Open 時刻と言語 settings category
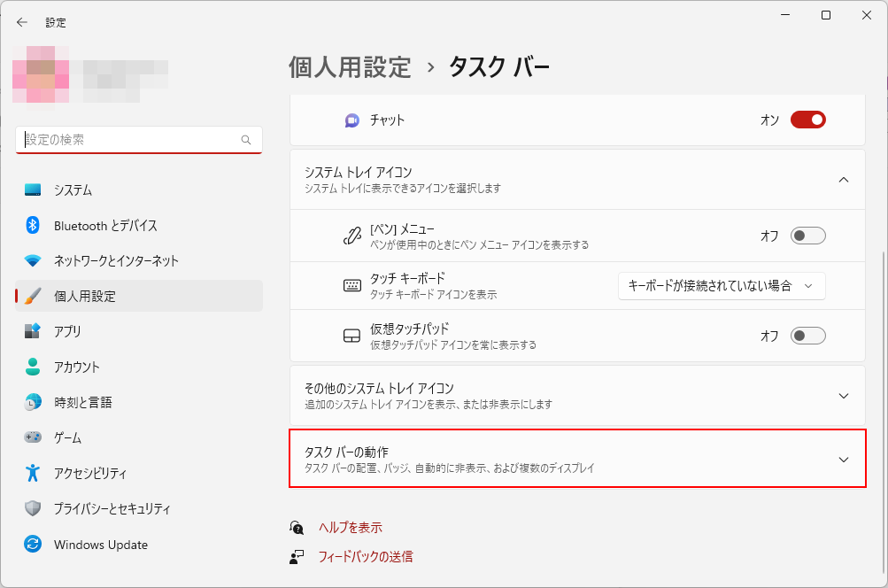888x588 pixels. (82, 402)
